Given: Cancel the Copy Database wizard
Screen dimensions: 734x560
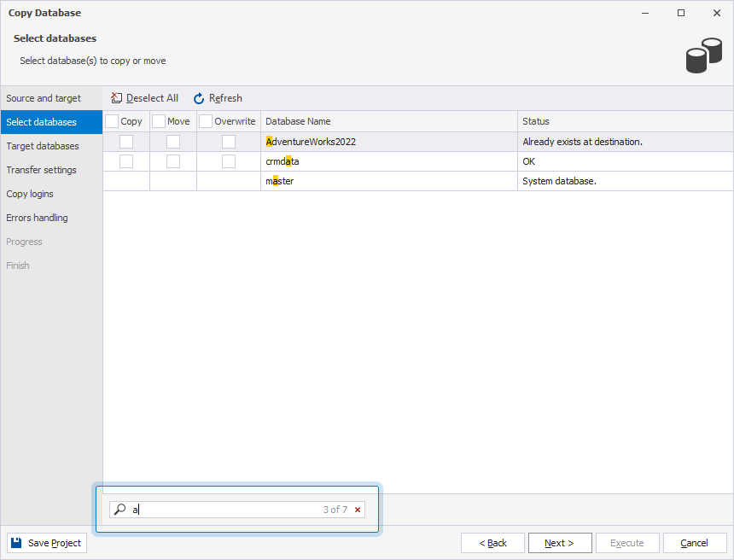Looking at the screenshot, I should click(695, 542).
